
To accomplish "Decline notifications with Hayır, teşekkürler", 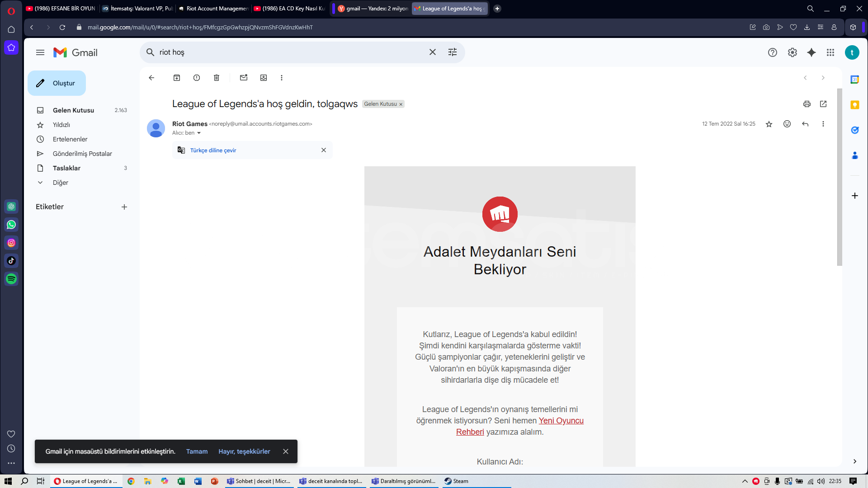I will click(x=244, y=451).
